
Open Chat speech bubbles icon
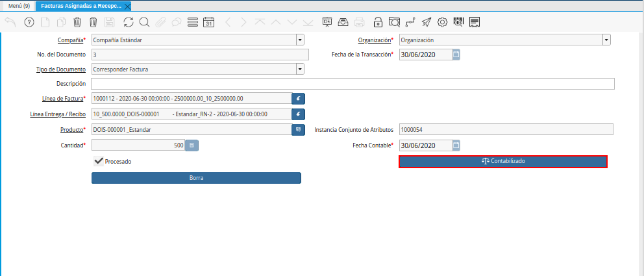177,22
